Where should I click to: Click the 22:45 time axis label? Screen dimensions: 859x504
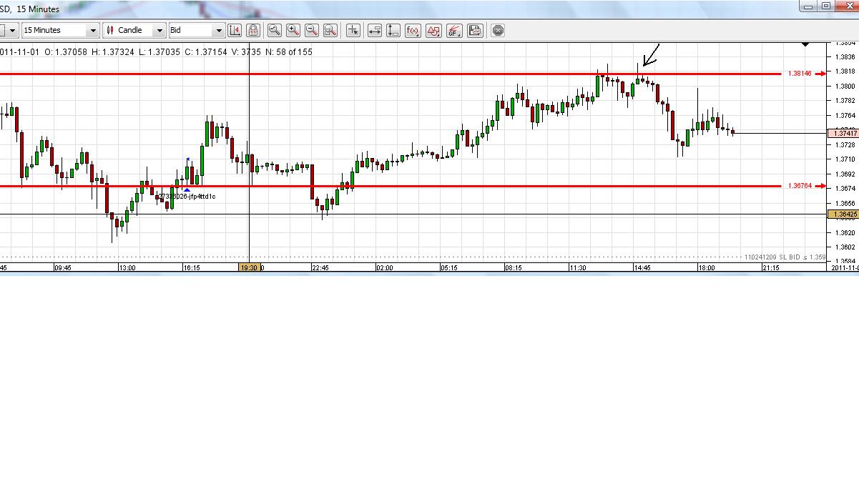click(320, 267)
